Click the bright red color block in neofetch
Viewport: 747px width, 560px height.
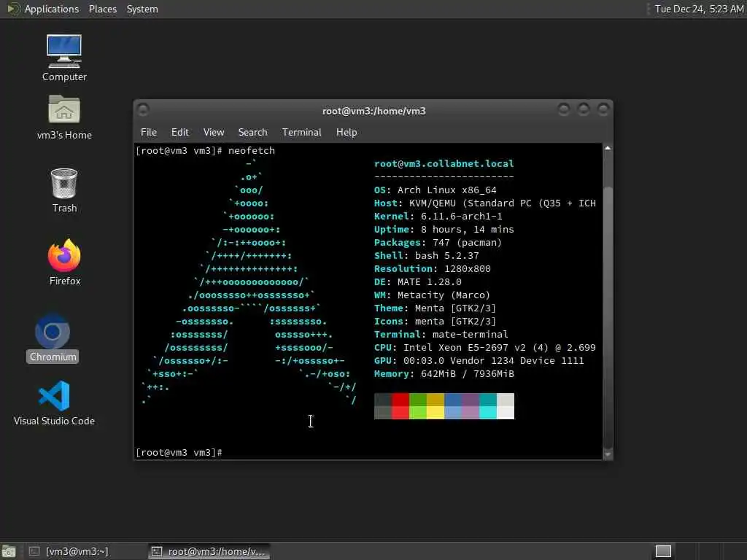(400, 413)
